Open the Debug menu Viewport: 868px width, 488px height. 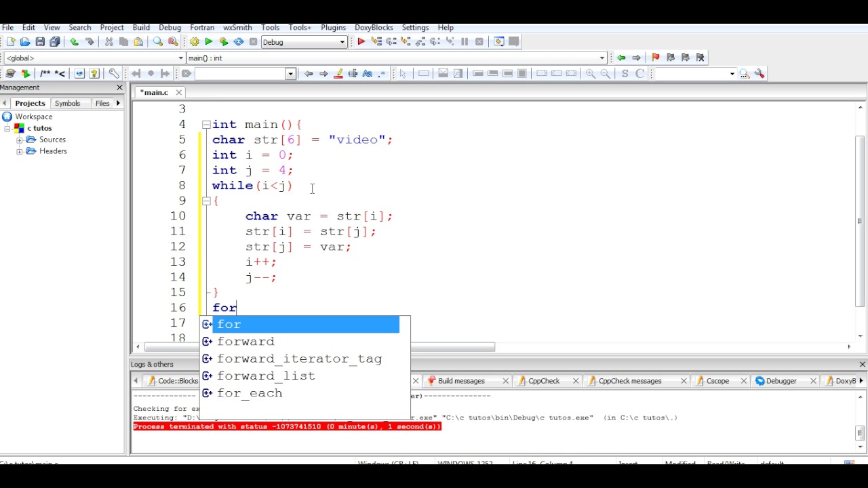coord(170,28)
